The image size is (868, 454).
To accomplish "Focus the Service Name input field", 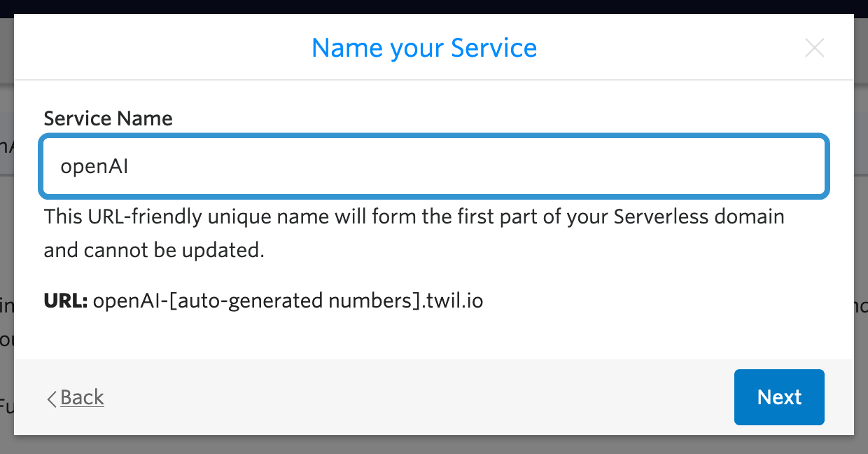I will click(x=434, y=167).
